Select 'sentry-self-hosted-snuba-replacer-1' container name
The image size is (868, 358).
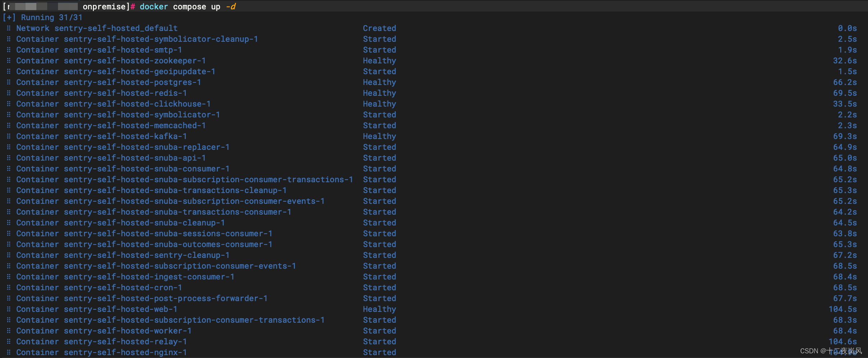tap(147, 147)
